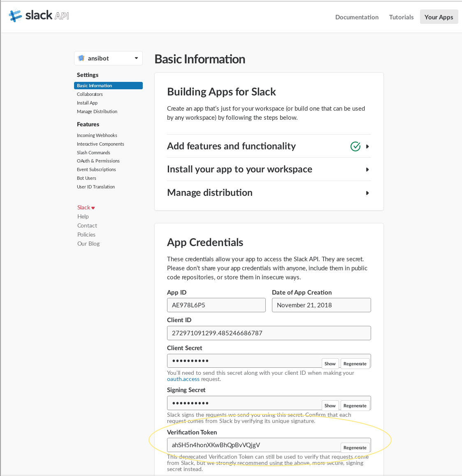The height and width of the screenshot is (476, 462).
Task: Open the Documentation menu item
Action: click(357, 17)
